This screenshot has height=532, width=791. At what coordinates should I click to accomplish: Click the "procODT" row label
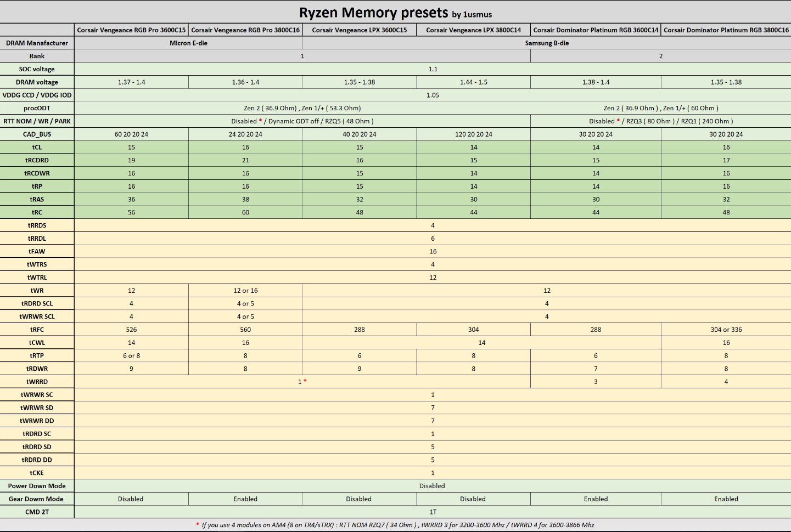pyautogui.click(x=37, y=108)
